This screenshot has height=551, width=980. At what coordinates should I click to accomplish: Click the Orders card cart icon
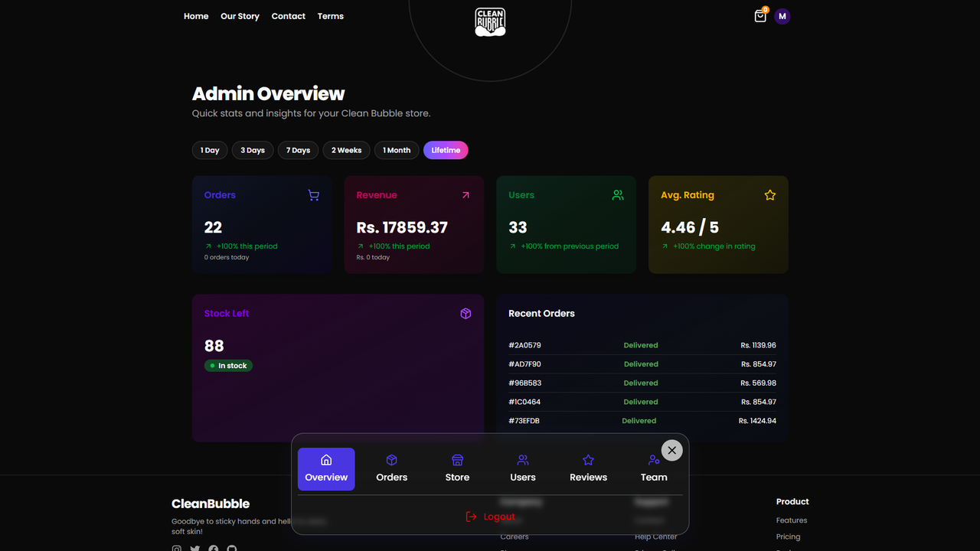pos(313,195)
